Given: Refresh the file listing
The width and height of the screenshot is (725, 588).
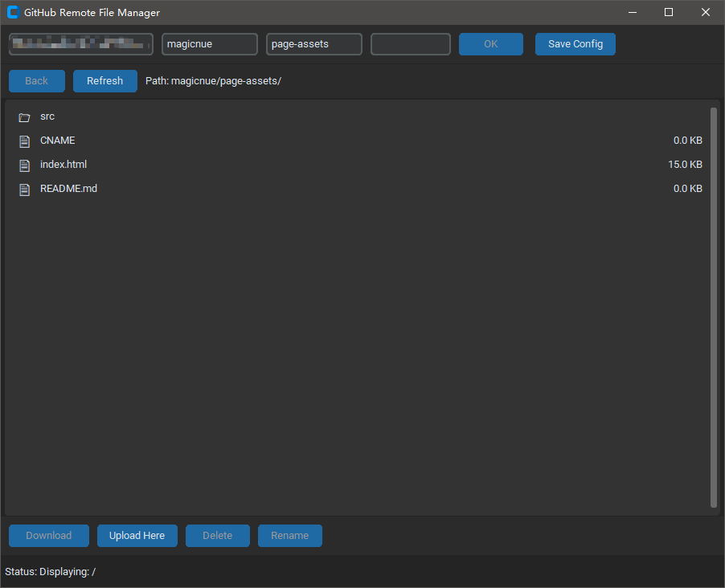Looking at the screenshot, I should tap(104, 81).
